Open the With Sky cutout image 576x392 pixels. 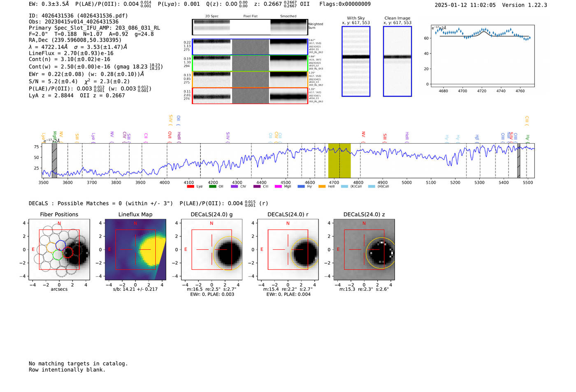[356, 61]
